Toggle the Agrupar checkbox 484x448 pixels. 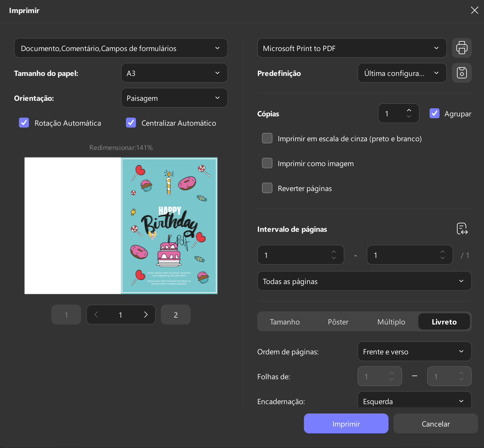point(435,113)
